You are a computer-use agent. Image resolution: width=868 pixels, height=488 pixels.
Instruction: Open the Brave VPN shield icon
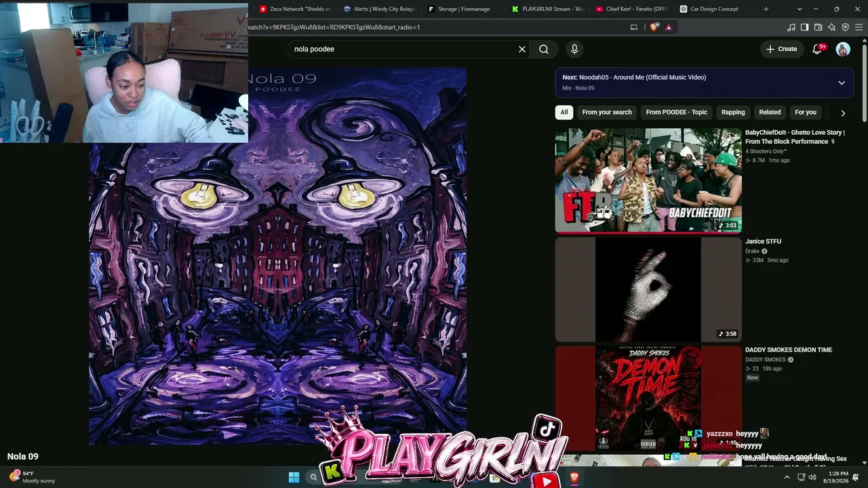coord(846,27)
